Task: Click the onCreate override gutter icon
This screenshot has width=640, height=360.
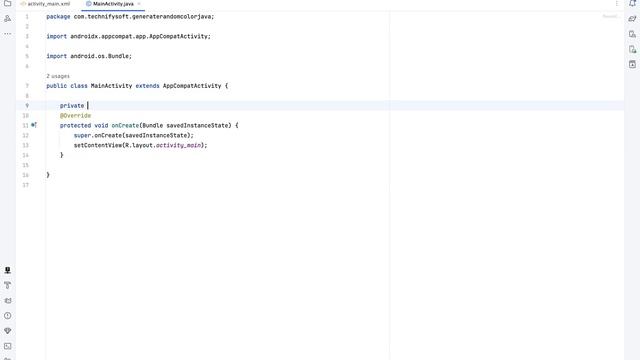Action: pyautogui.click(x=34, y=125)
